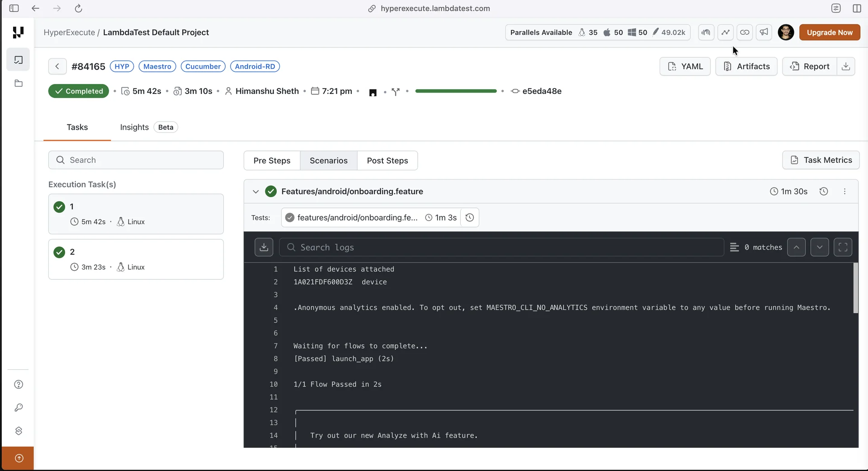This screenshot has height=471, width=868.
Task: Click the history icon next to 1m 30s
Action: tap(824, 191)
